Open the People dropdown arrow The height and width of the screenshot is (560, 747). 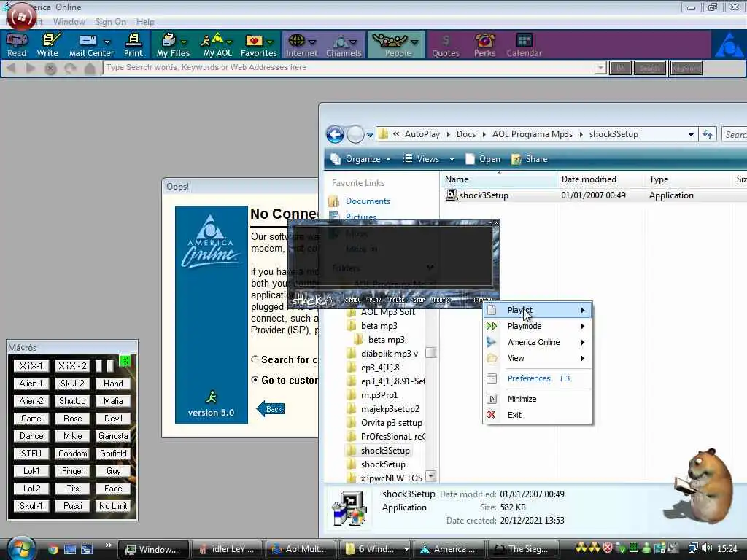click(x=414, y=42)
